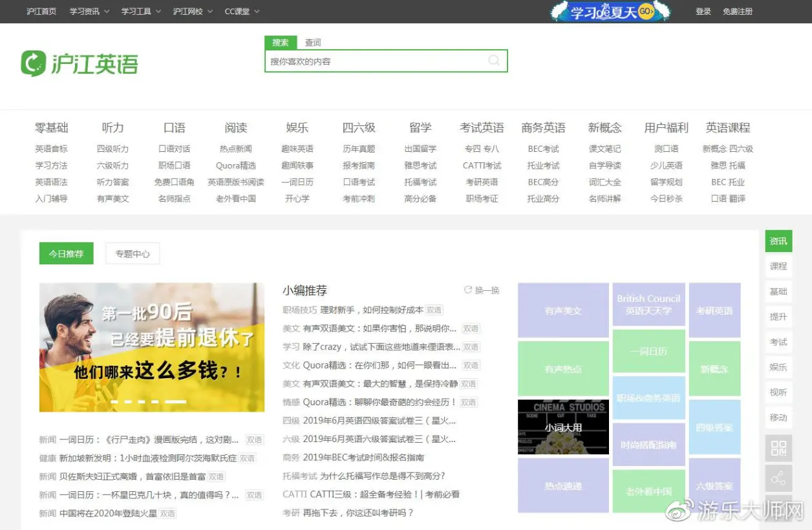
Task: Open the 有声热点 green tile
Action: click(x=563, y=368)
